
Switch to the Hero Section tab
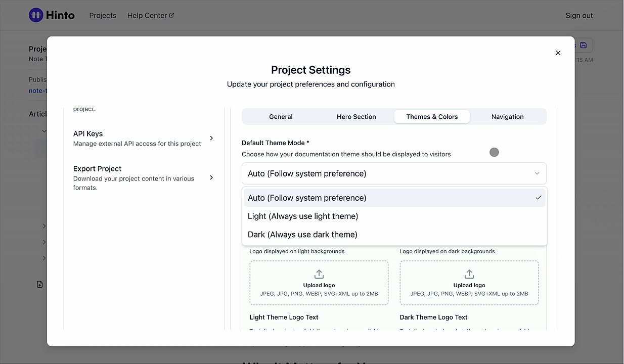(356, 116)
